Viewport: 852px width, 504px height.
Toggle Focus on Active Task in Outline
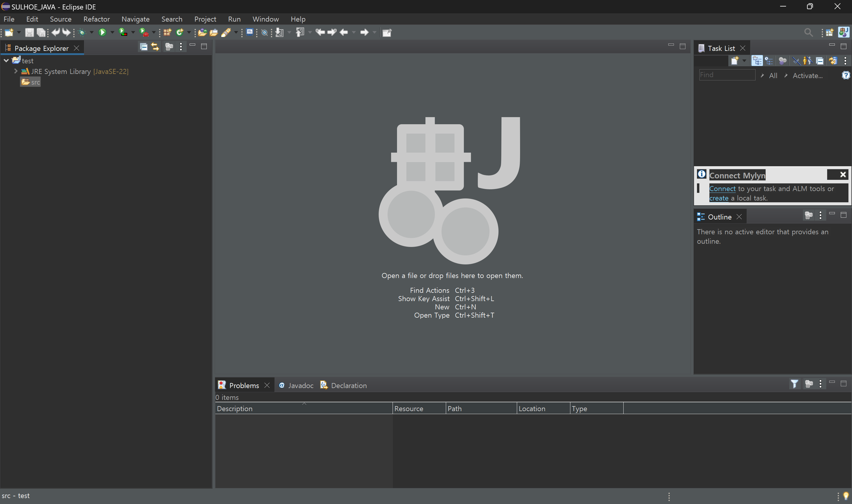coord(809,215)
